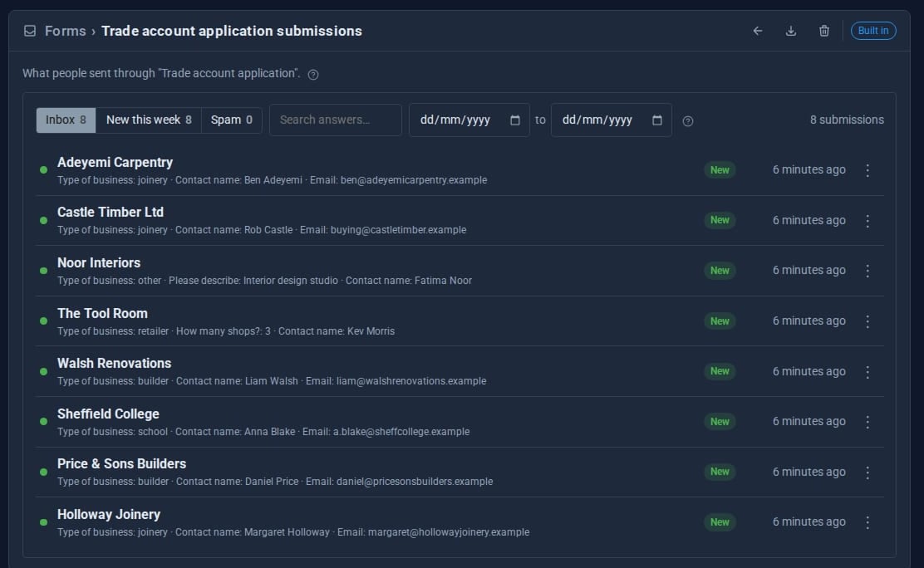This screenshot has height=568, width=924.
Task: Open the more options menu for Castle Timber Ltd
Action: tap(867, 220)
